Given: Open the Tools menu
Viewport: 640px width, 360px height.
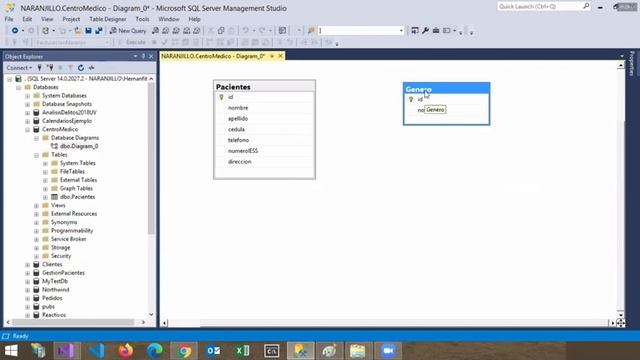Looking at the screenshot, I should point(142,19).
